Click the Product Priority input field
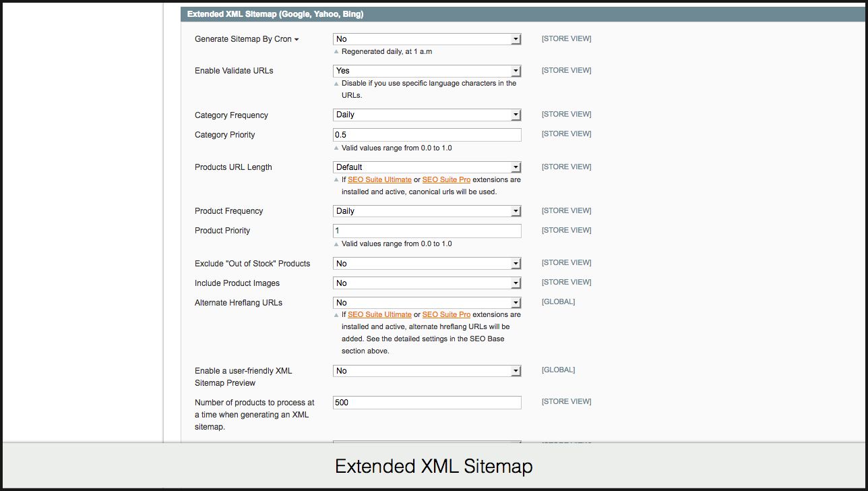This screenshot has height=491, width=868. pos(427,231)
